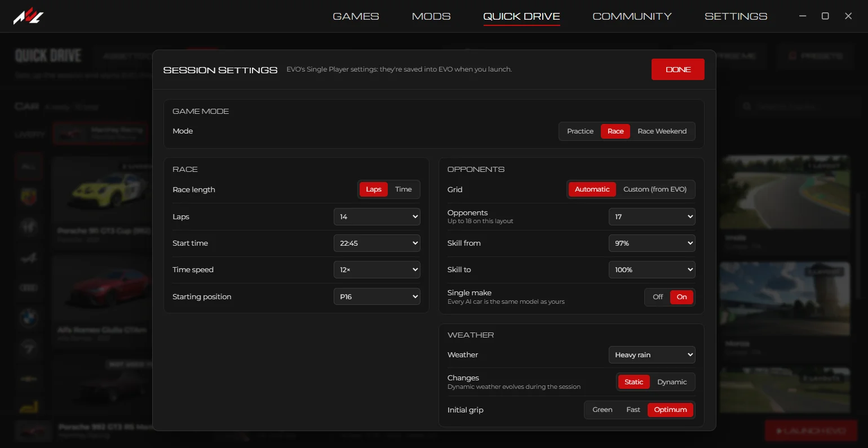This screenshot has width=868, height=448.
Task: Click the red Alfa Romeo Giulia thumbnail
Action: (103, 289)
